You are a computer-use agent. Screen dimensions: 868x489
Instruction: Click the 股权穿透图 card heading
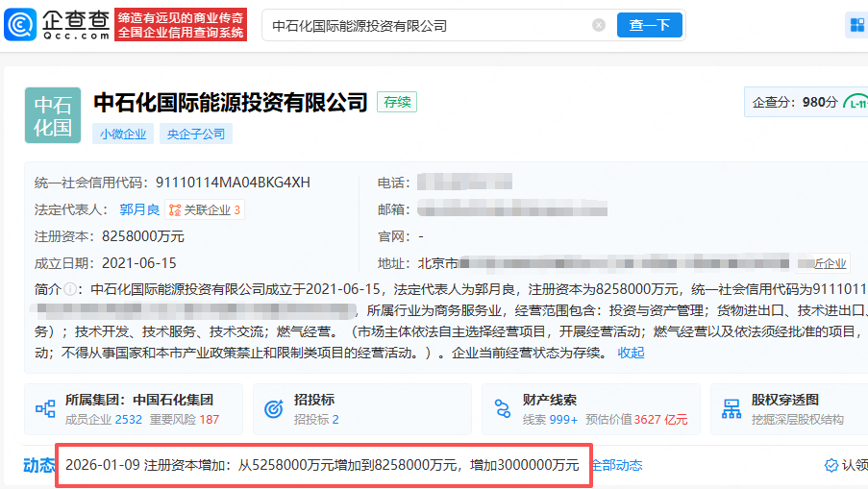point(785,400)
